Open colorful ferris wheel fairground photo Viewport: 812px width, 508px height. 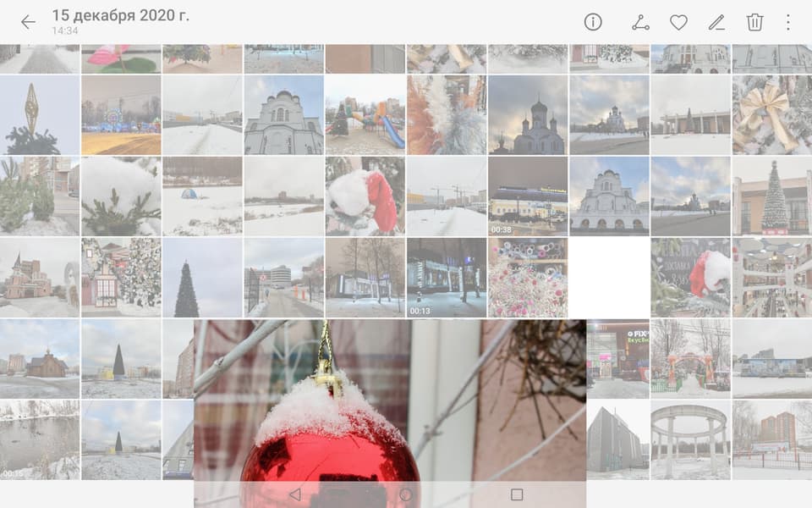click(x=121, y=115)
